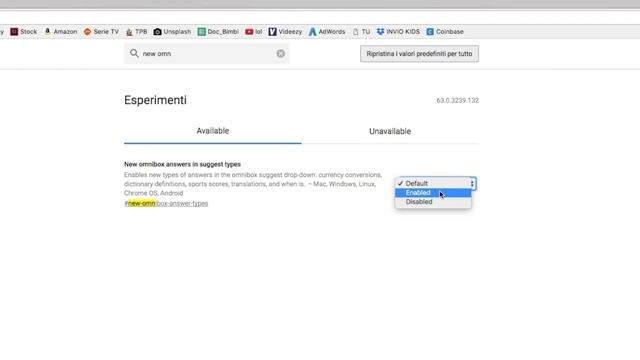Click the version number 63.0.3239.132
The image size is (640, 360).
pyautogui.click(x=458, y=100)
